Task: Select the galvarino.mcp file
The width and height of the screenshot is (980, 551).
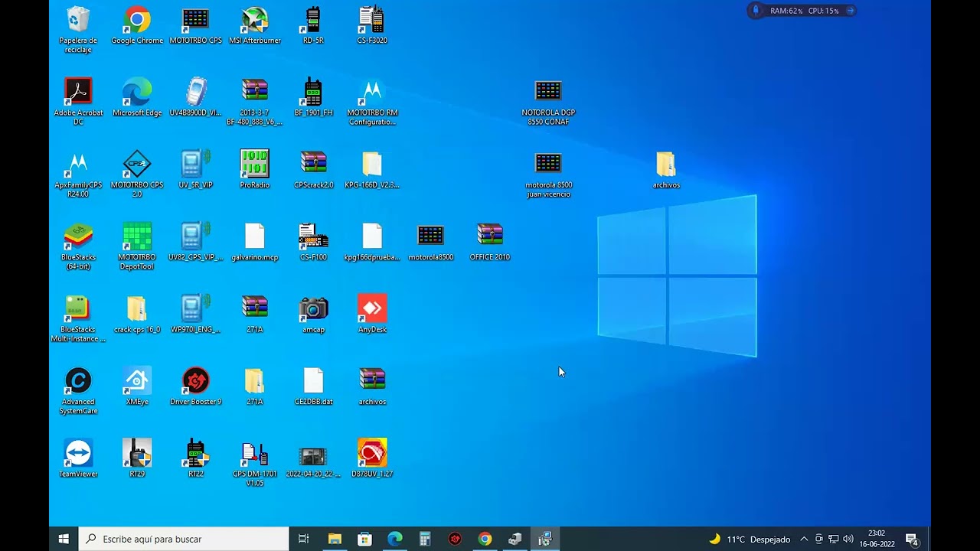Action: (255, 242)
